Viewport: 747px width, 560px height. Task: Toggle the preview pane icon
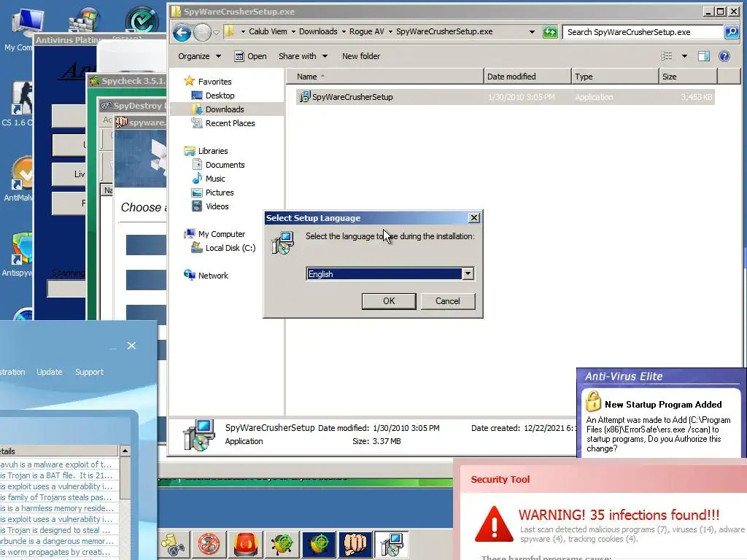tap(704, 56)
